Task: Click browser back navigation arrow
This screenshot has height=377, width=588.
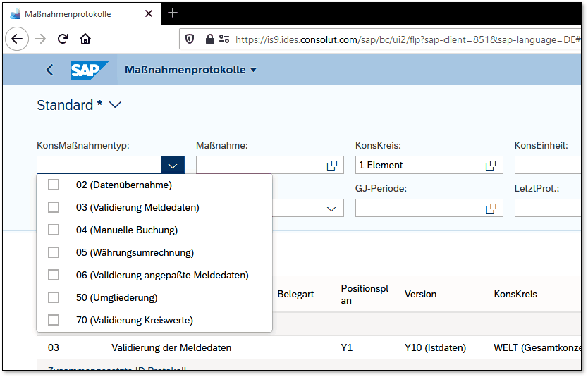Action: [18, 39]
